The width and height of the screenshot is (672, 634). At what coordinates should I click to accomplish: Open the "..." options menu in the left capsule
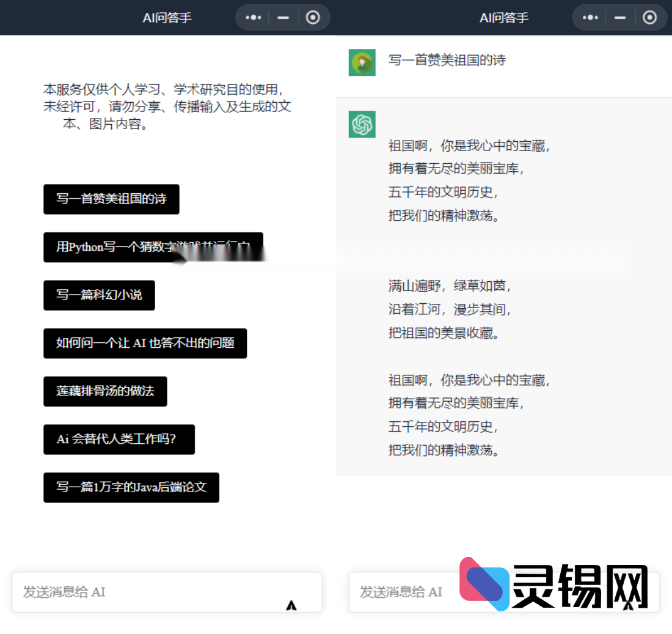coord(252,17)
